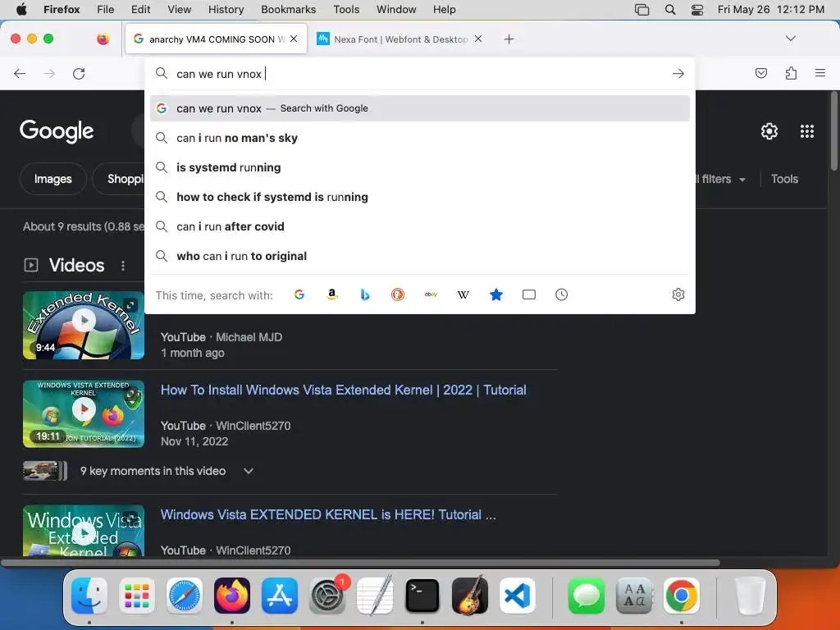Search this time with Wikipedia icon
Viewport: 840px width, 630px height.
coord(463,294)
